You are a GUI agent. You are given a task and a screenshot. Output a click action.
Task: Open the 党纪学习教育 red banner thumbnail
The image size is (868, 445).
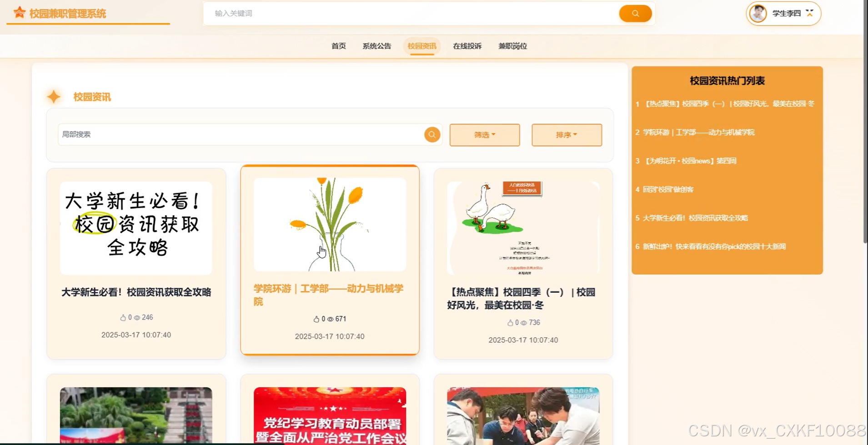[330, 415]
